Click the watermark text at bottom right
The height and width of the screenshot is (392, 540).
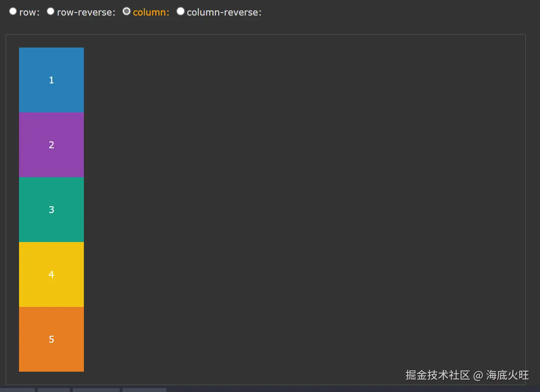[x=467, y=376]
